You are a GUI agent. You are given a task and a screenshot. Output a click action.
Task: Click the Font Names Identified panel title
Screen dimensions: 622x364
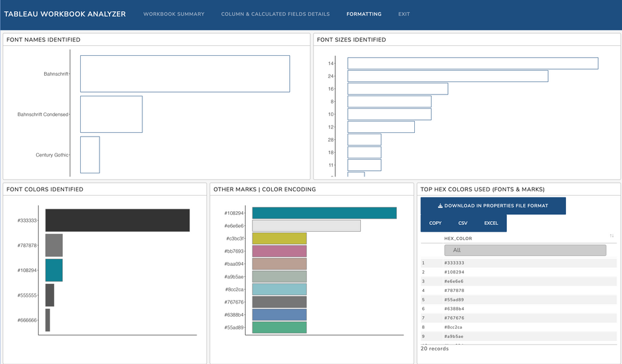pos(44,40)
